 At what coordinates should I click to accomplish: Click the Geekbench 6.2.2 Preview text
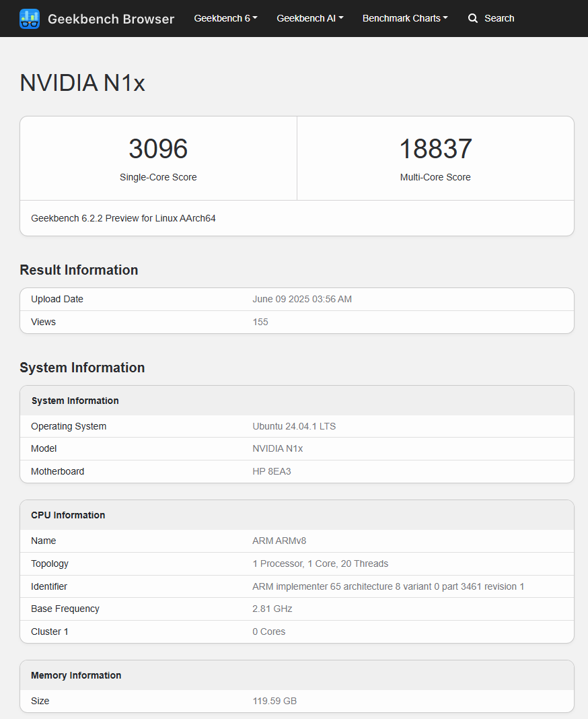123,218
